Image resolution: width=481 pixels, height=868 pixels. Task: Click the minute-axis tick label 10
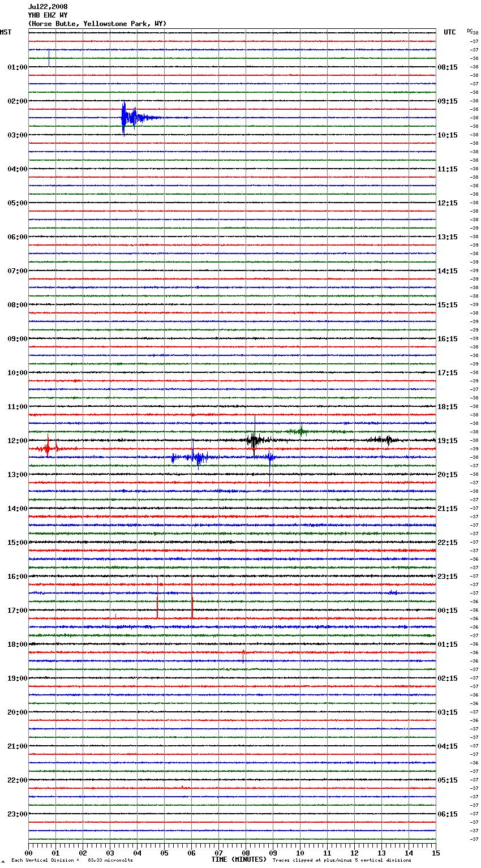coord(300,853)
